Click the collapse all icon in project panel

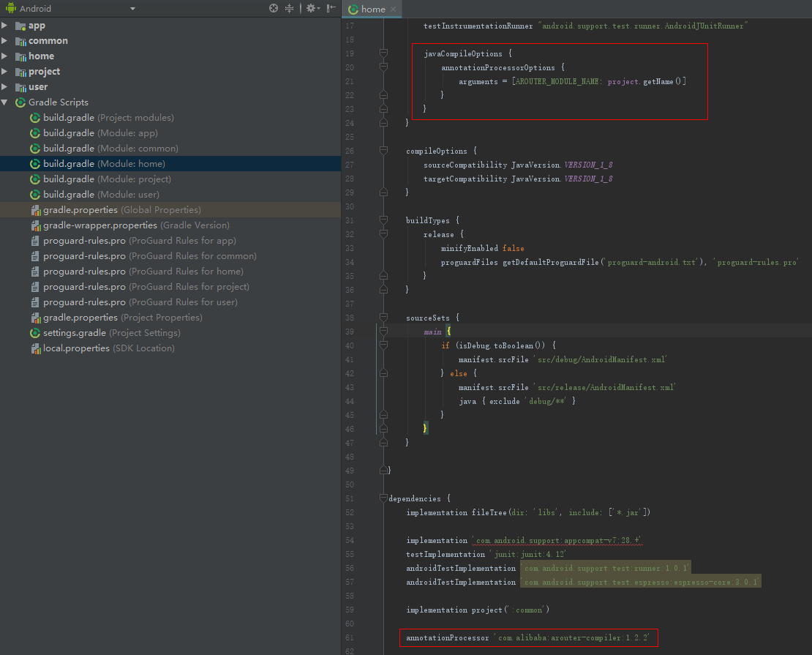pos(289,8)
